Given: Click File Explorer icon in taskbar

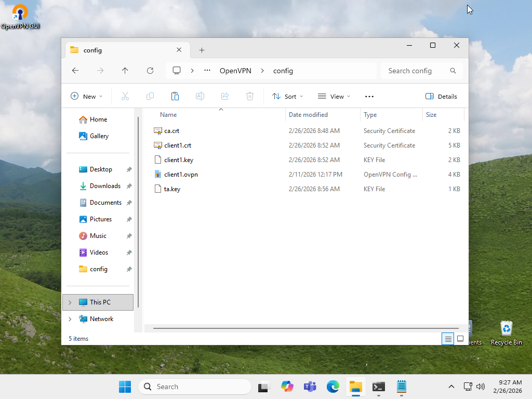Looking at the screenshot, I should coord(355,387).
